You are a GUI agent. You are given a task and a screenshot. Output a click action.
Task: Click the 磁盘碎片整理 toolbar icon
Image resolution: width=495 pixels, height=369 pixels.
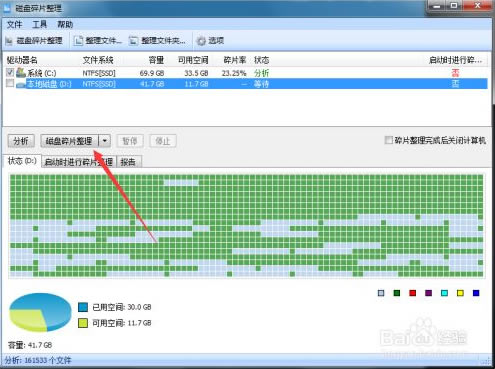pos(9,41)
